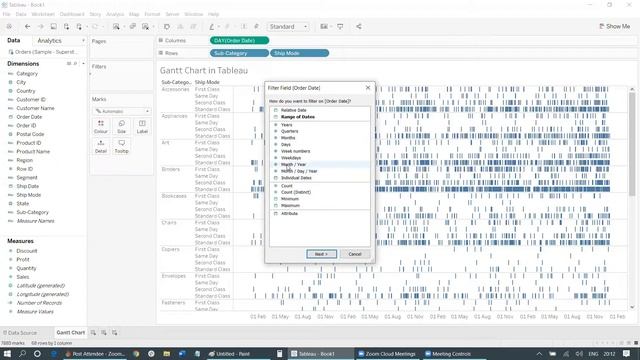This screenshot has height=360, width=640.
Task: Click the Undo back arrow in toolbar
Action: click(x=27, y=27)
